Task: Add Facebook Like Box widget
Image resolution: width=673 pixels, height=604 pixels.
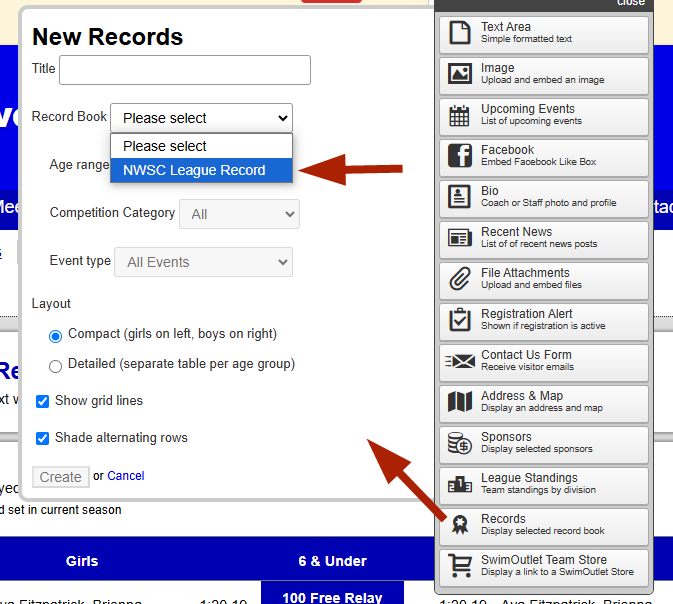Action: coord(544,158)
